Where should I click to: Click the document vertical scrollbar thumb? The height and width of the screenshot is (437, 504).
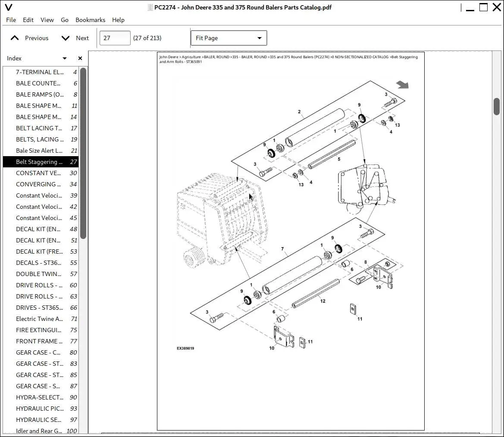click(x=497, y=107)
